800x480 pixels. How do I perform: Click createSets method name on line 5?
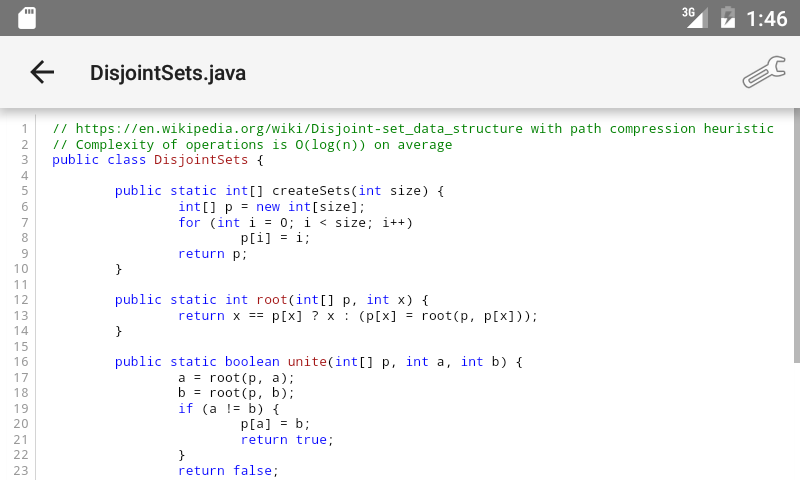(311, 191)
